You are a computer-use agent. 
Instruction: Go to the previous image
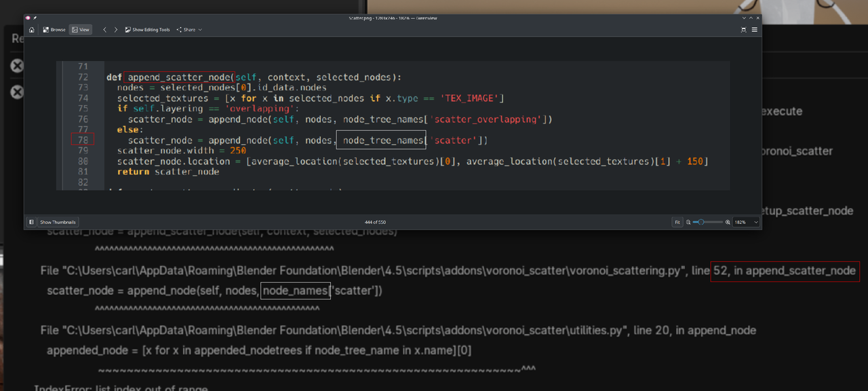(x=104, y=30)
